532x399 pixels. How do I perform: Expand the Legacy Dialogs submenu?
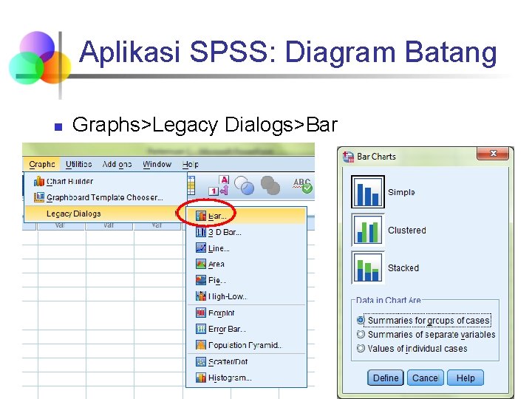tap(106, 214)
